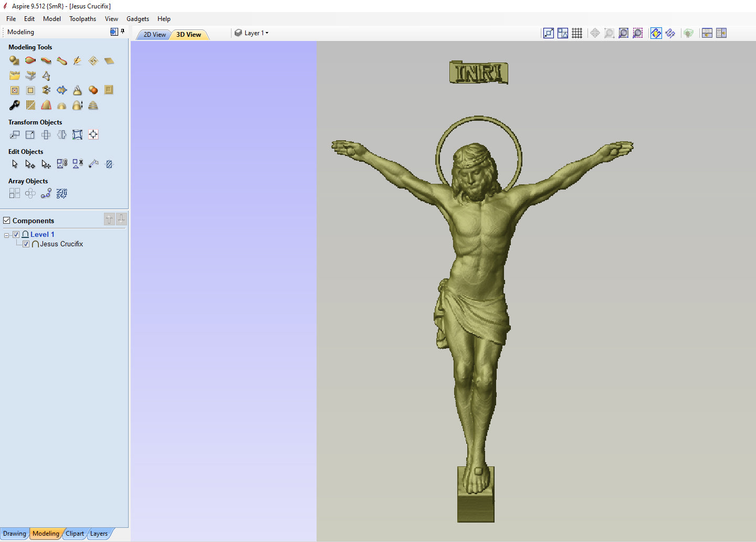Open the Smooth Components tool
Screen dimensions: 756x542
[77, 90]
